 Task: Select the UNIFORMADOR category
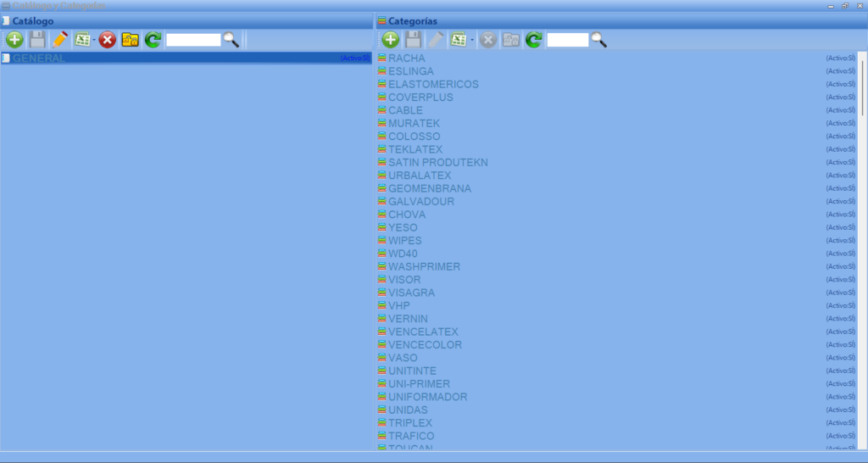pyautogui.click(x=617, y=397)
